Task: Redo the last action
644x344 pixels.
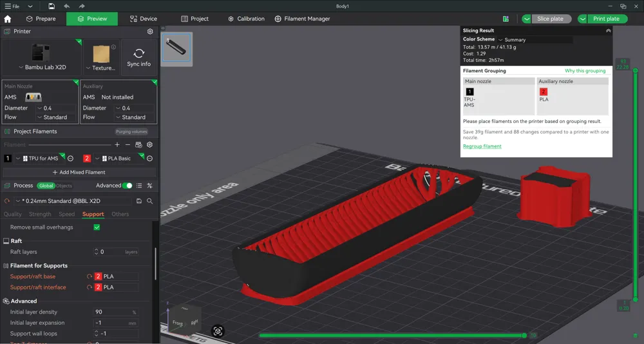Action: click(82, 6)
